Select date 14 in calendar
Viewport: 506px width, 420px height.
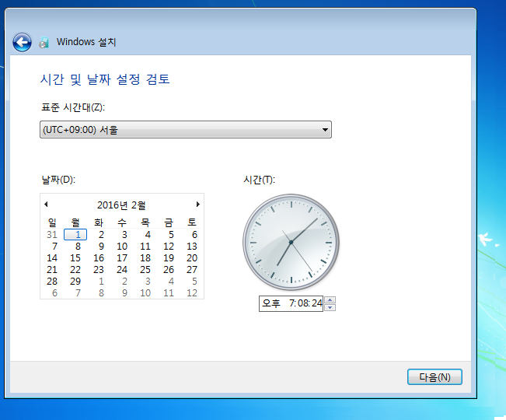coord(52,258)
